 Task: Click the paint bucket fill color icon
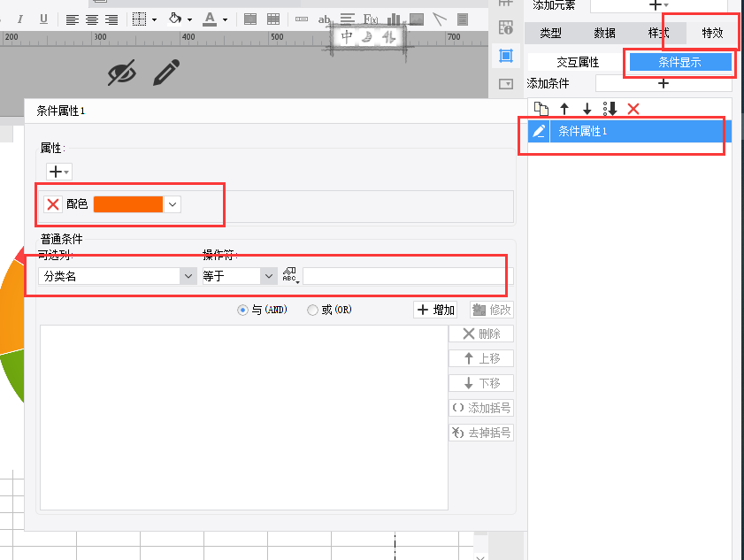175,19
